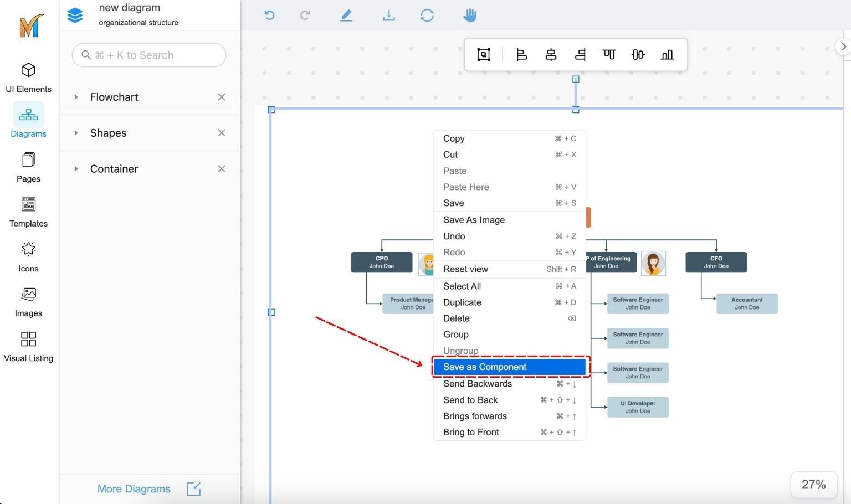Select the hand pan tool
Screen dimensions: 851x504
coord(470,16)
